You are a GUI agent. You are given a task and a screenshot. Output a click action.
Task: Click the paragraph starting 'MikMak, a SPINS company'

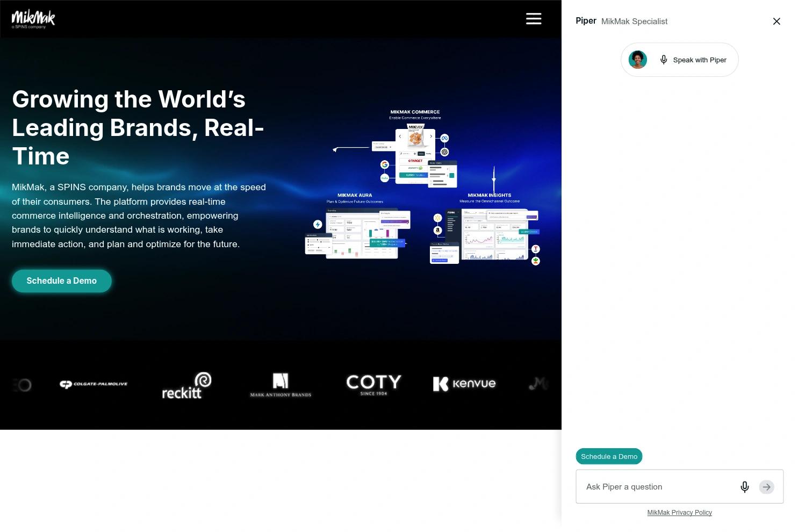(139, 215)
